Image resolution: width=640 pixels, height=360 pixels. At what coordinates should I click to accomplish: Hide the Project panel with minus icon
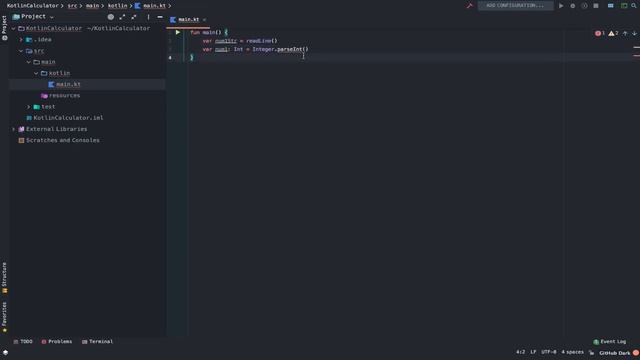pos(160,17)
